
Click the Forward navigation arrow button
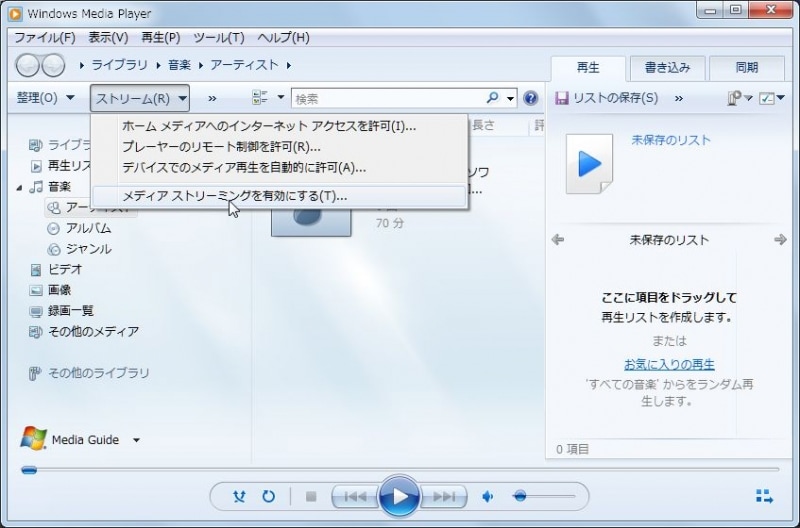click(x=53, y=65)
